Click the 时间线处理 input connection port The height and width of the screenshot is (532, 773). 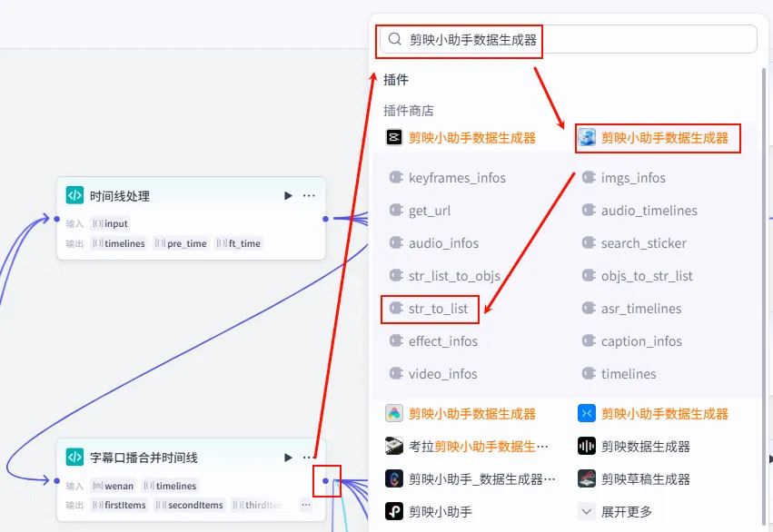tap(56, 219)
